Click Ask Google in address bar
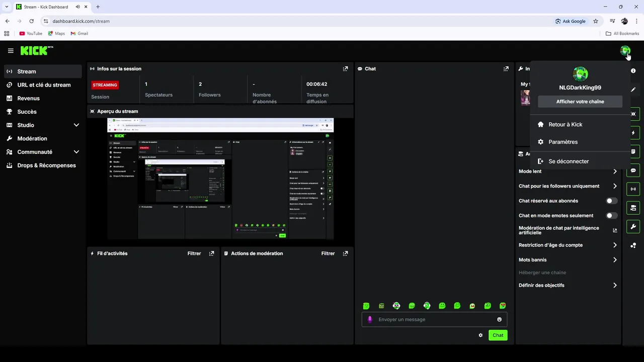Image resolution: width=644 pixels, height=362 pixels. coord(571,21)
